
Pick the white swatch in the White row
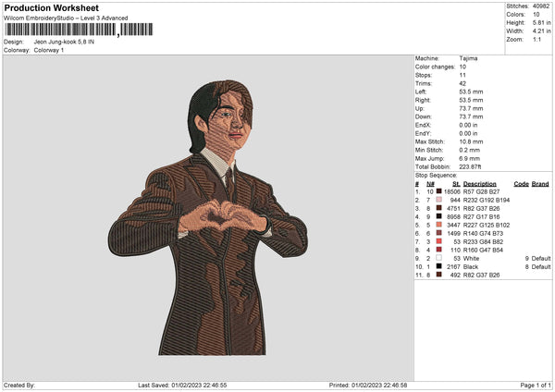coord(438,258)
